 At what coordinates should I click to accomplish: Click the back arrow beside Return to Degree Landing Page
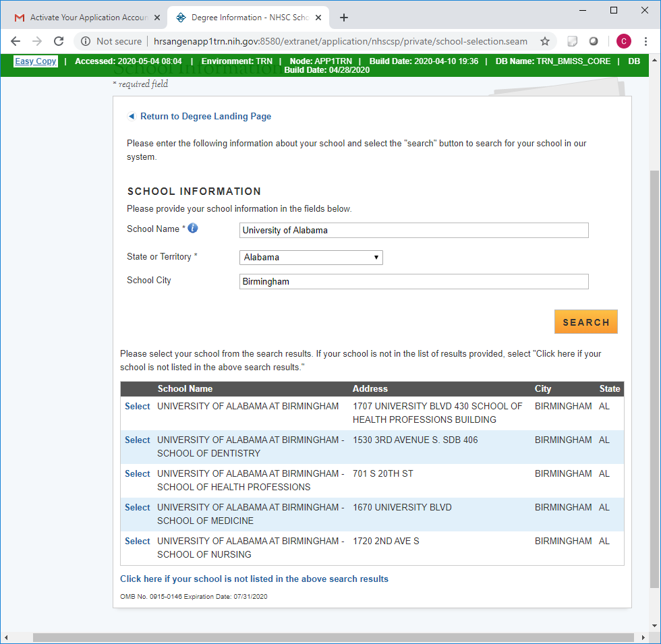(x=132, y=117)
